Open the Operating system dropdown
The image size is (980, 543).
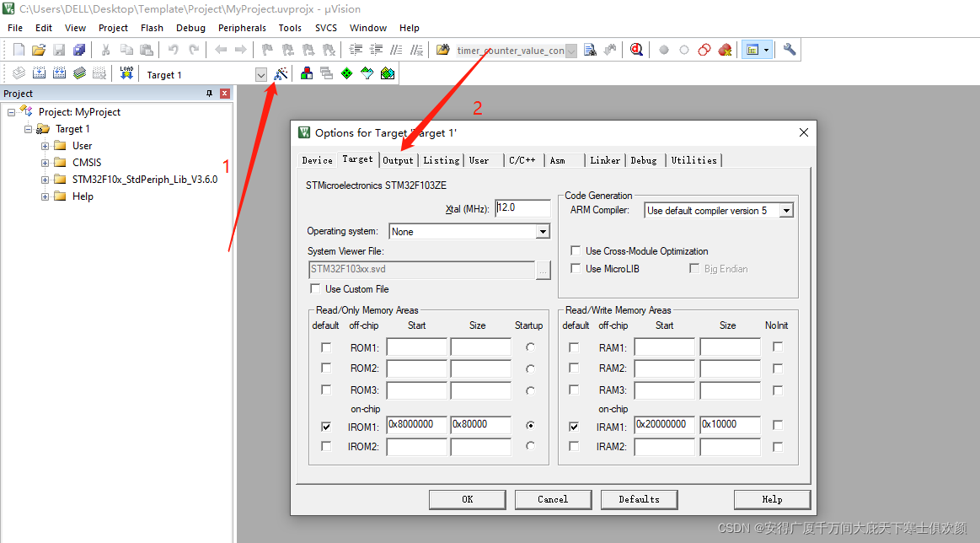click(x=544, y=232)
